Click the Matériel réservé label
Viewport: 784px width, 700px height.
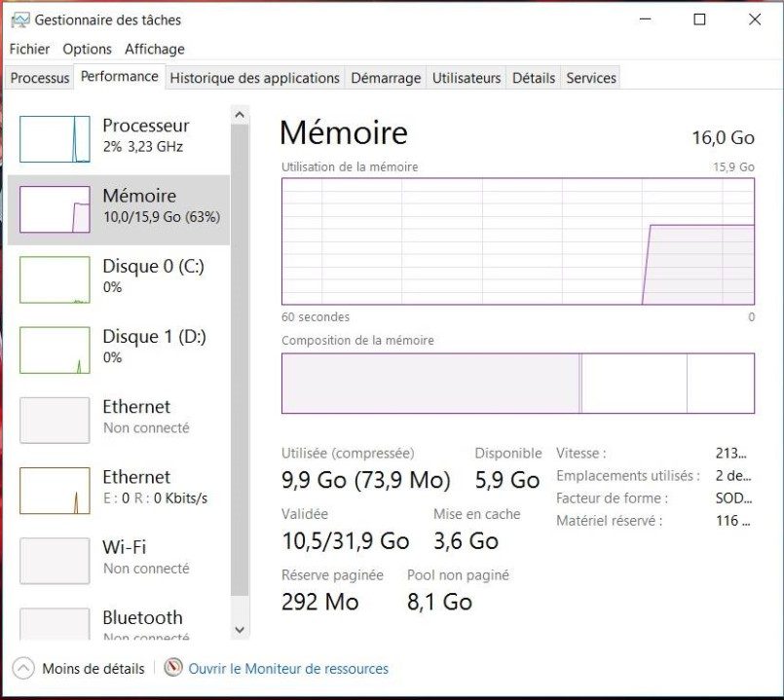609,521
